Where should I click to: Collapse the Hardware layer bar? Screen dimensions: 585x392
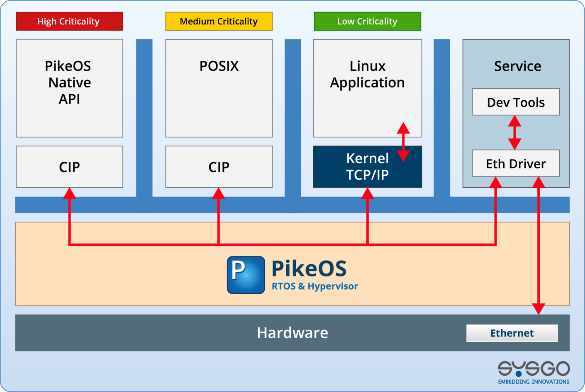pyautogui.click(x=292, y=333)
